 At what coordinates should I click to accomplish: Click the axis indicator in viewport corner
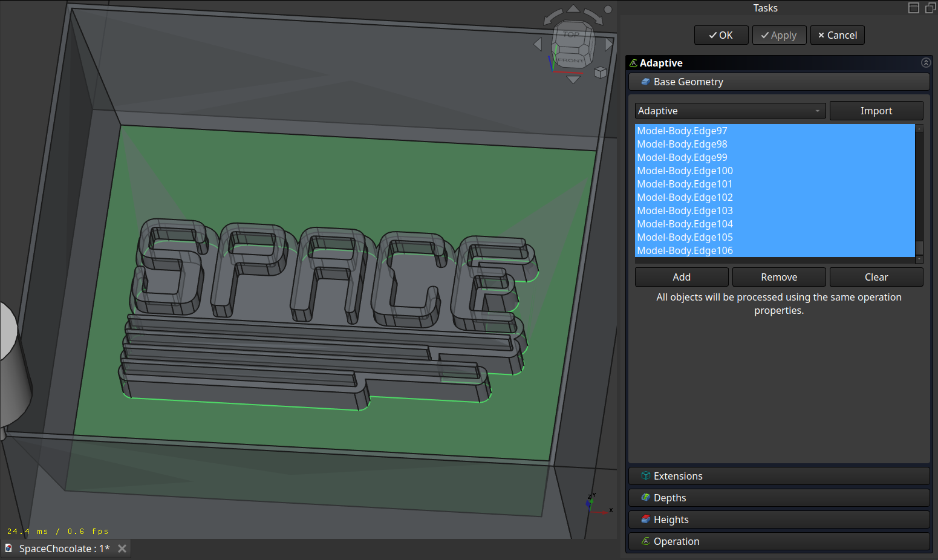pyautogui.click(x=599, y=503)
